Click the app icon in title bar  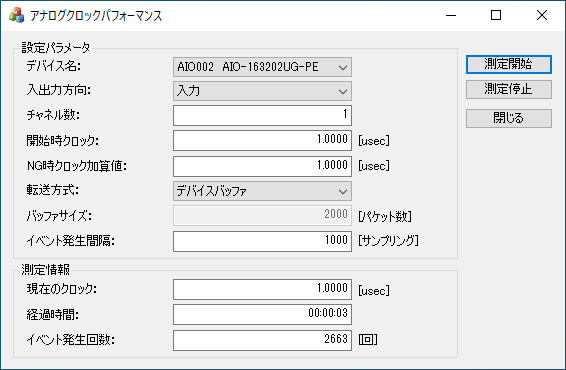(16, 16)
